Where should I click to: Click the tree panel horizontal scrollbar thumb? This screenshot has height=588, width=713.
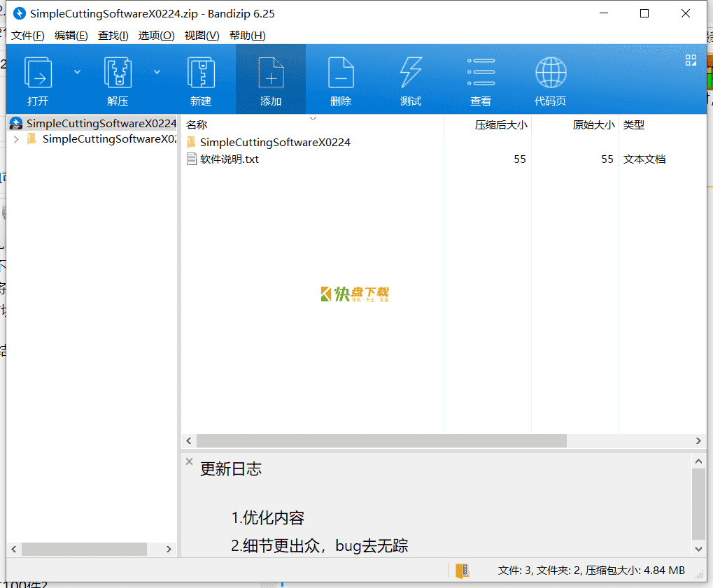pos(84,549)
